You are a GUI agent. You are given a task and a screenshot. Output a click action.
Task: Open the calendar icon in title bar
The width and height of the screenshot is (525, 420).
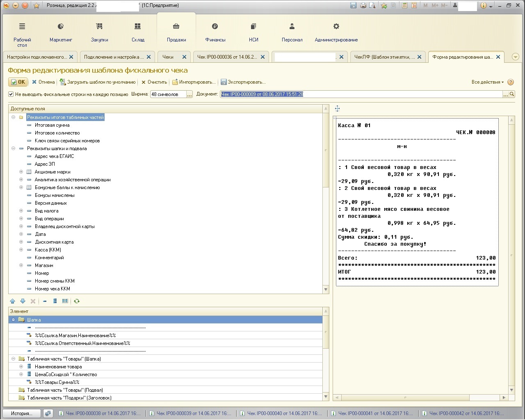tap(414, 5)
